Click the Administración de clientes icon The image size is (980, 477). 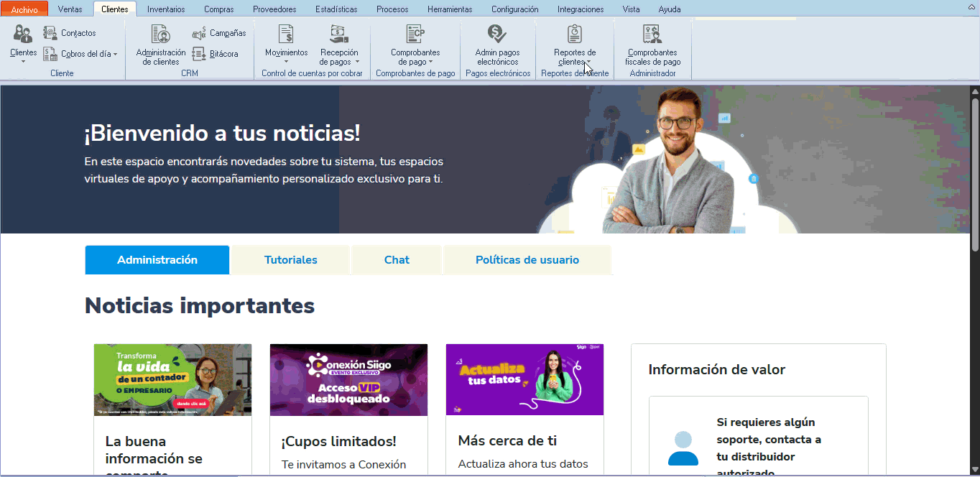[x=161, y=34]
